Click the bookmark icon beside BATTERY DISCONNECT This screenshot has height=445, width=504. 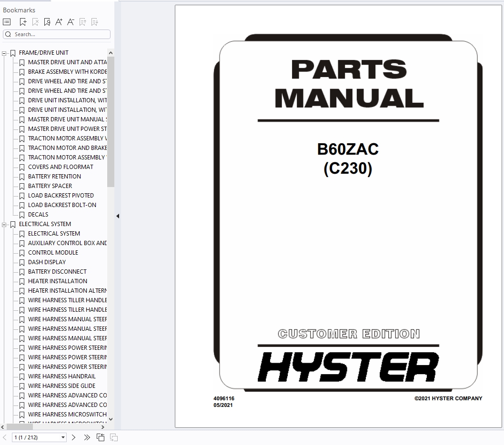click(22, 272)
